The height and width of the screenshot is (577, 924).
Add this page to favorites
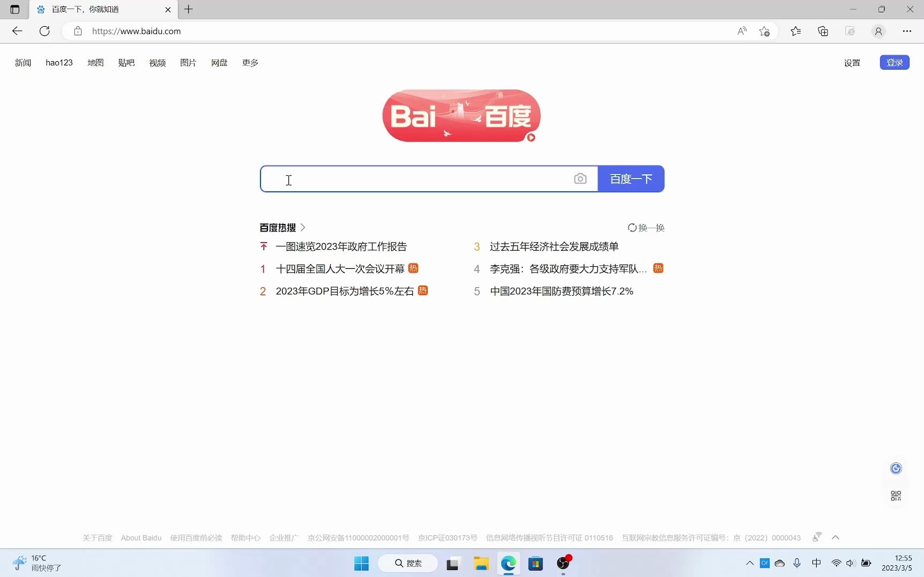(765, 31)
